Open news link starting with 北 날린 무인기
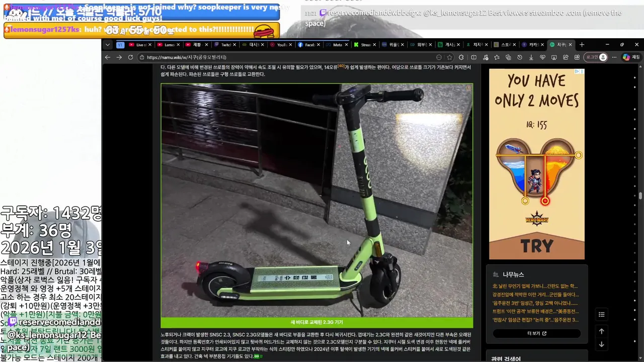 pyautogui.click(x=535, y=286)
